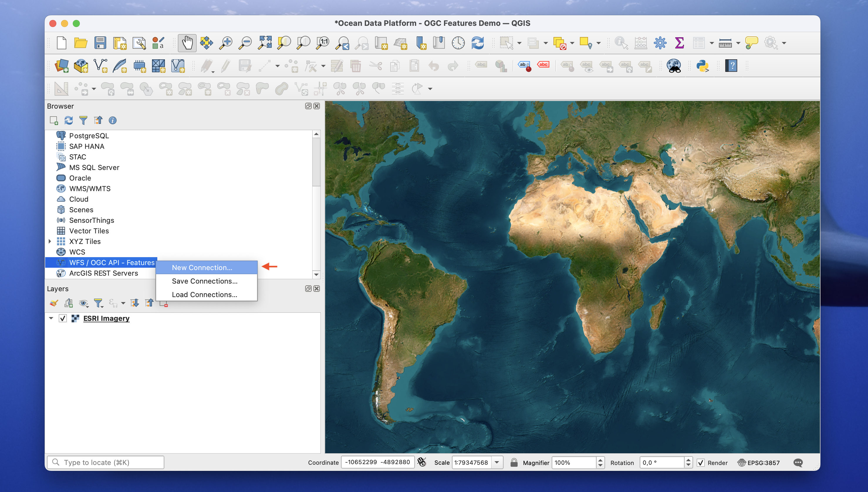Select Load Connections in context menu

(204, 294)
